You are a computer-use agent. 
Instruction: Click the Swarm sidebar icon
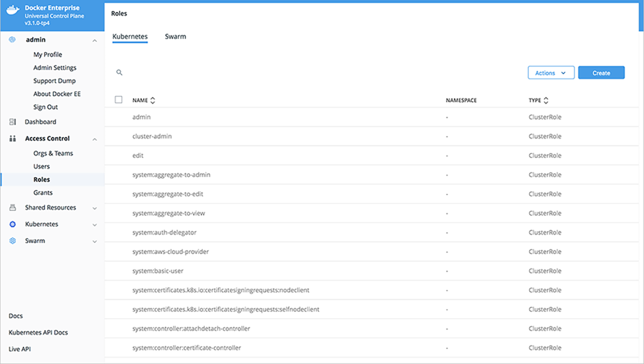(x=13, y=241)
